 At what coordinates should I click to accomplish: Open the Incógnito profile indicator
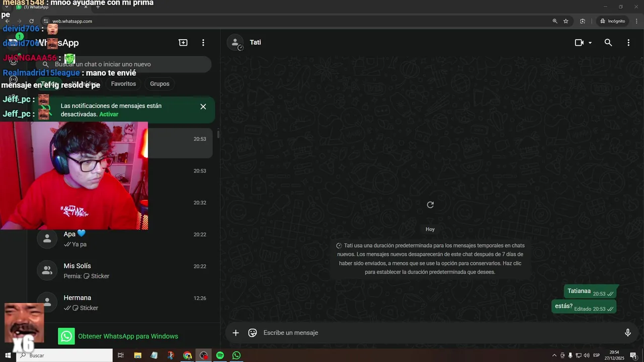tap(612, 21)
